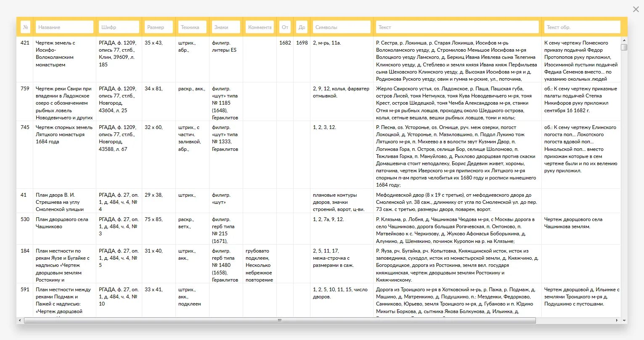Focus the Символы filter input
Viewport: 644px width, 340px height.
342,27
